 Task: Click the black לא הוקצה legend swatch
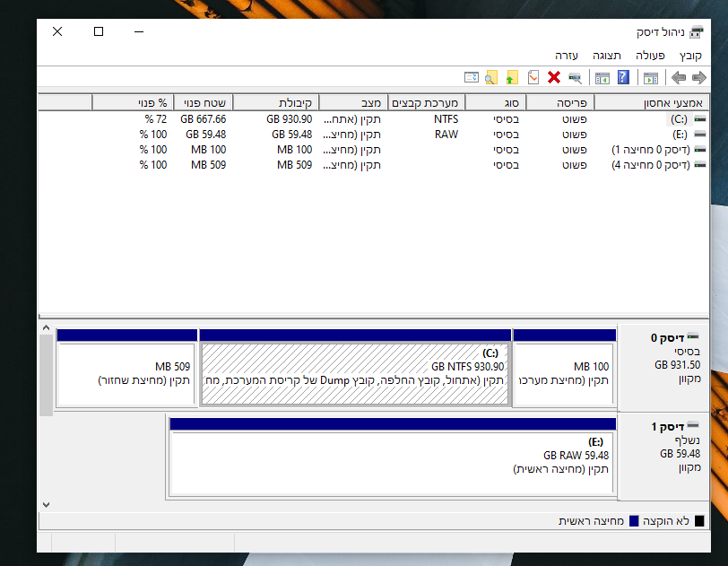(x=697, y=519)
